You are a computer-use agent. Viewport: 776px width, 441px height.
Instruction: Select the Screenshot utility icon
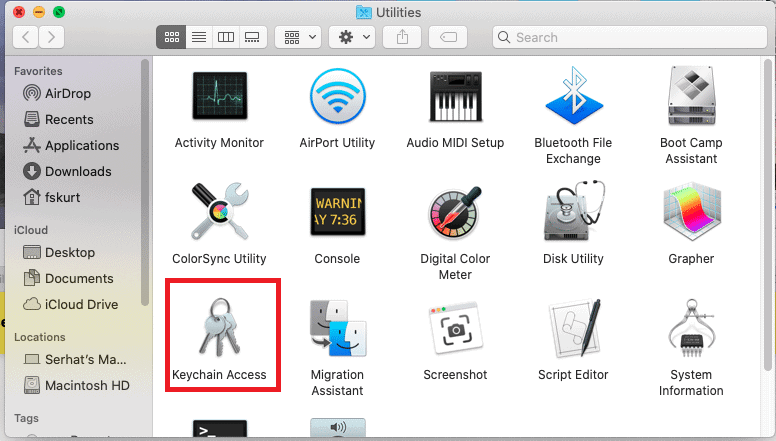455,329
